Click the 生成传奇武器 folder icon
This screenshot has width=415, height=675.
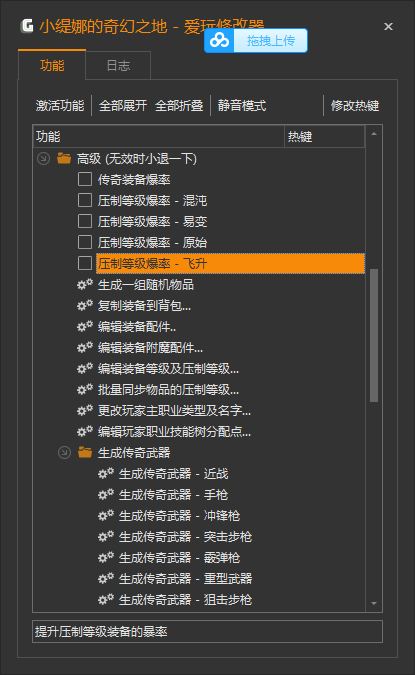(85, 452)
